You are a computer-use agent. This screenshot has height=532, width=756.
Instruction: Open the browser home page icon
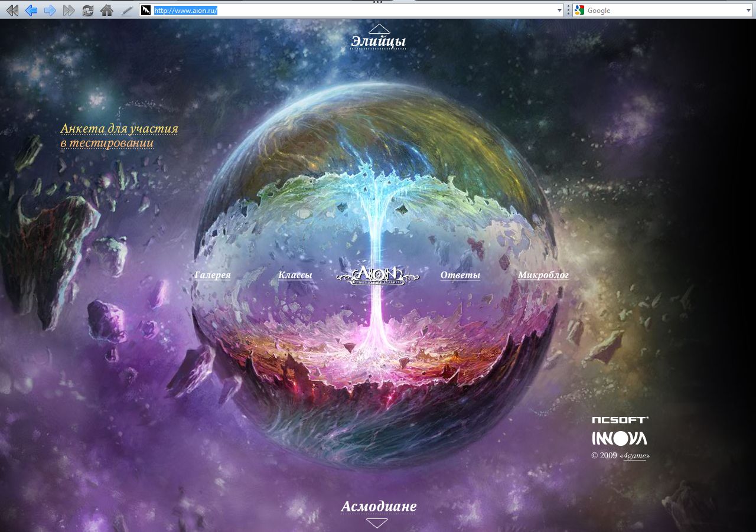pyautogui.click(x=106, y=10)
